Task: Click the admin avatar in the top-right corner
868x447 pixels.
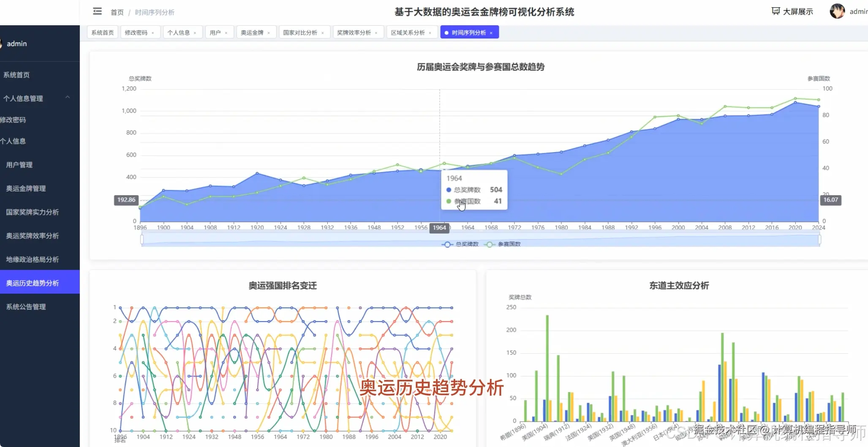Action: pyautogui.click(x=838, y=11)
